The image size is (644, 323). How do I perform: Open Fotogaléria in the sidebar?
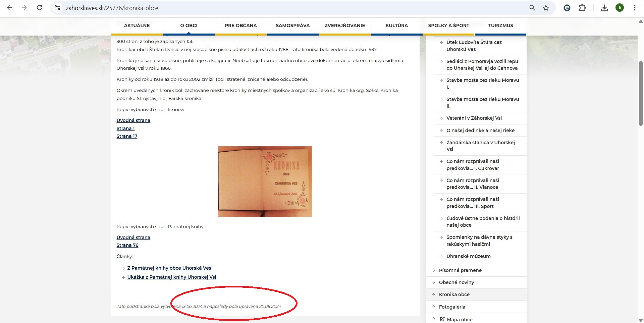tap(452, 307)
